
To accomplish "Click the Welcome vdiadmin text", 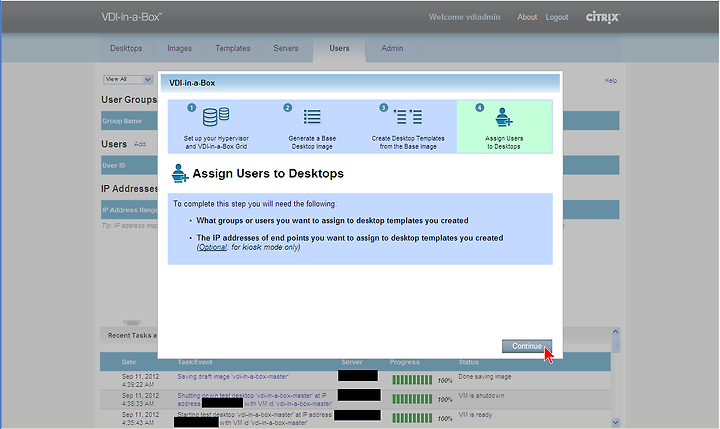I will click(464, 17).
